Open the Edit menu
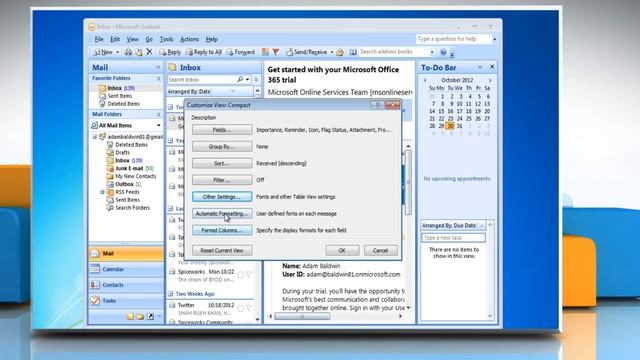Image resolution: width=640 pixels, height=360 pixels. click(115, 39)
